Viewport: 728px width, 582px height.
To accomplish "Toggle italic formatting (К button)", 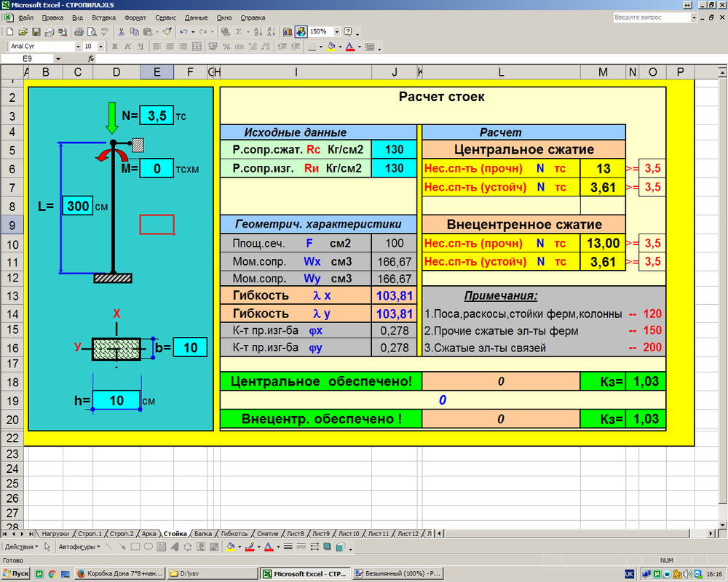I will click(x=128, y=47).
